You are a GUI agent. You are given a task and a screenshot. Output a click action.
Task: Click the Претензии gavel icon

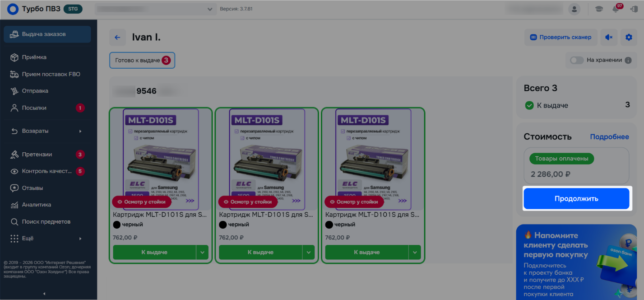click(14, 155)
